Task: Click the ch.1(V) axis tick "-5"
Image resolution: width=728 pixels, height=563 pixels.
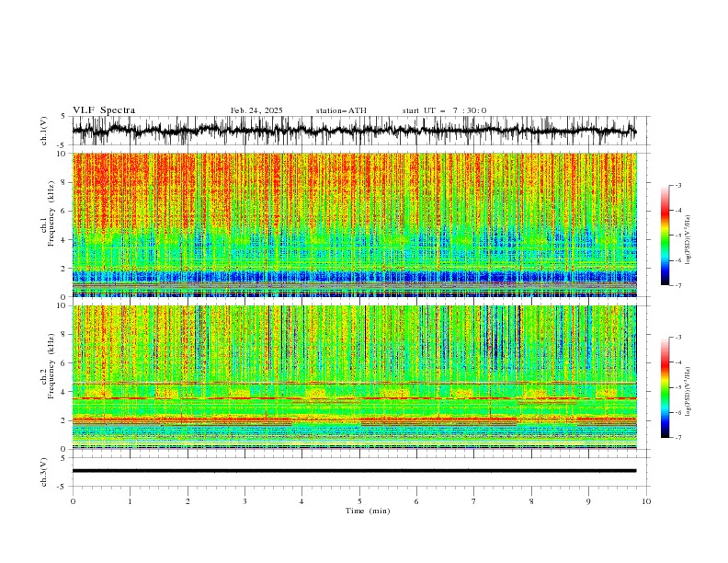Action: (x=63, y=145)
